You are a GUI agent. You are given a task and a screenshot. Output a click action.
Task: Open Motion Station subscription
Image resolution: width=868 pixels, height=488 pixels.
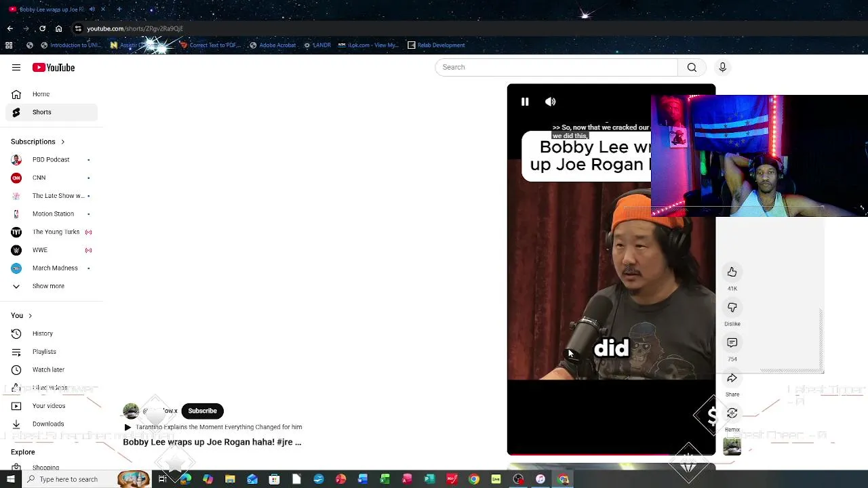52,213
